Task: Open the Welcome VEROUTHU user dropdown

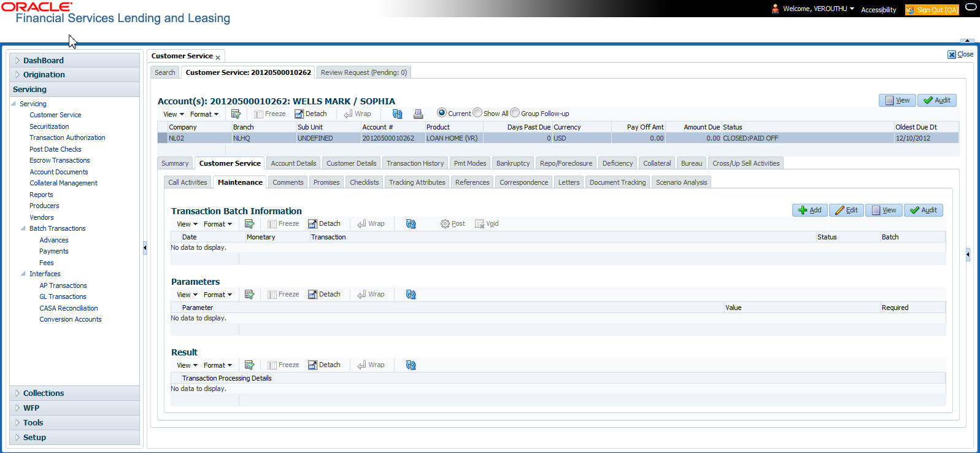Action: (819, 9)
